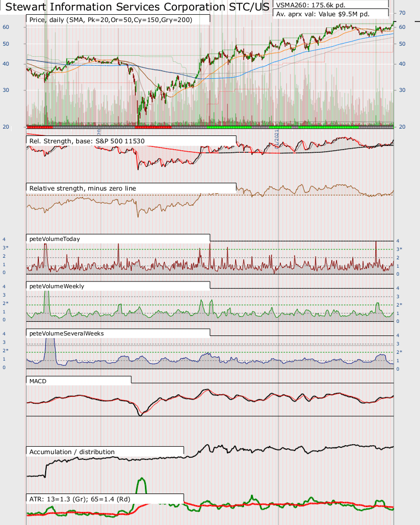Click the 20 value on right price axis

click(x=402, y=127)
